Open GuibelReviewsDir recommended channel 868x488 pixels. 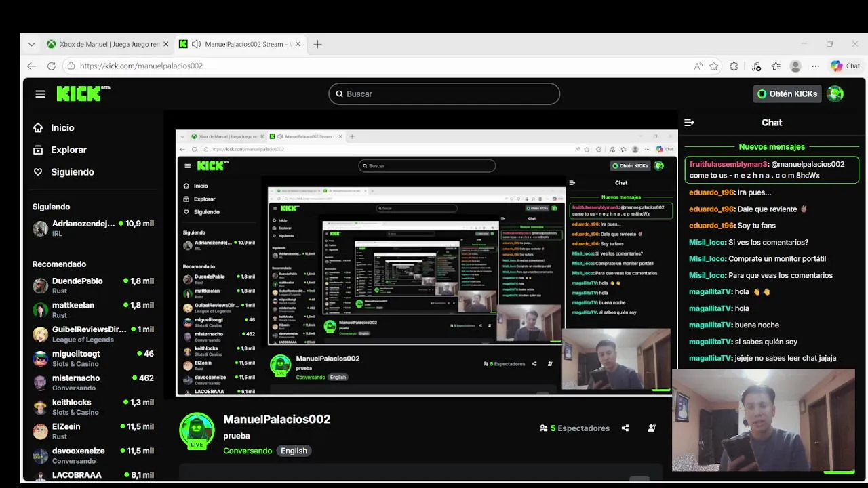point(94,334)
